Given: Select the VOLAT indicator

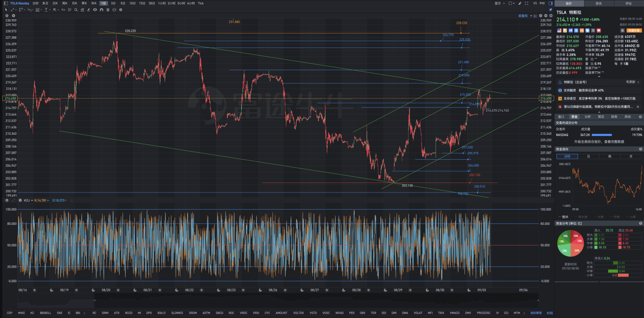Looking at the screenshot, I should click(x=418, y=313).
